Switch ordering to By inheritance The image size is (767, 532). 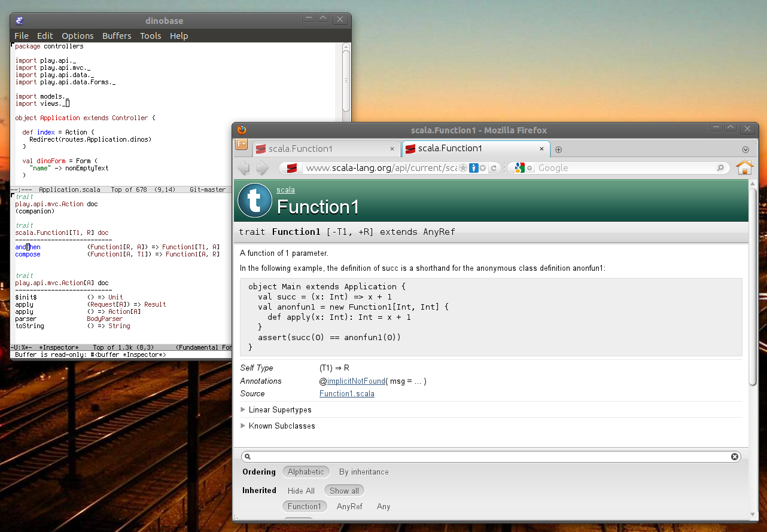[363, 472]
